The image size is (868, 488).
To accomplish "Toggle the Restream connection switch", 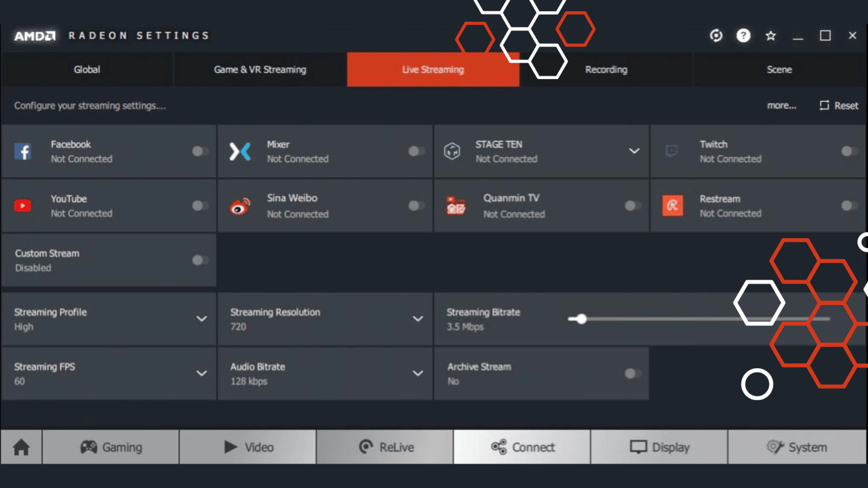I will point(849,206).
